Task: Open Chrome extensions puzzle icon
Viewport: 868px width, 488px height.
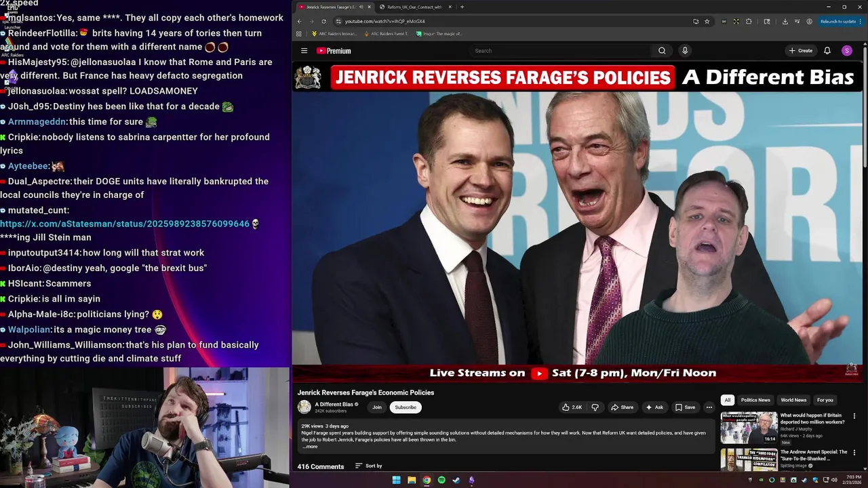Action: coord(749,22)
